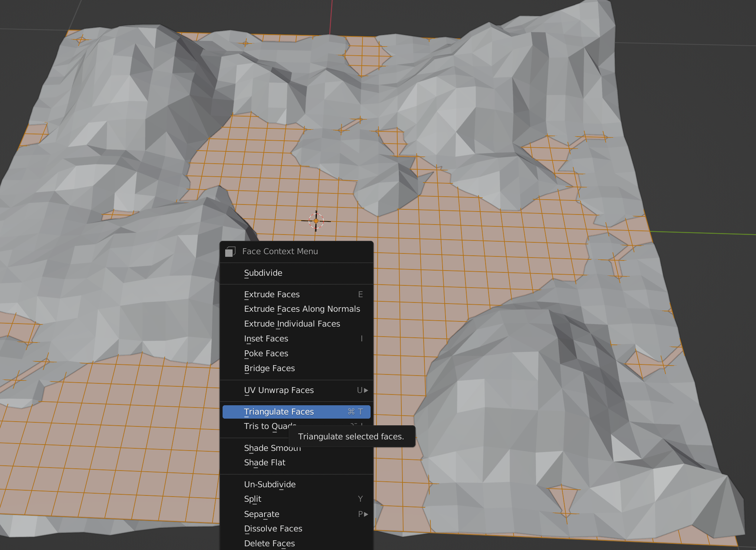Click the Face Context Menu header icon
This screenshot has width=756, height=550.
pos(230,252)
